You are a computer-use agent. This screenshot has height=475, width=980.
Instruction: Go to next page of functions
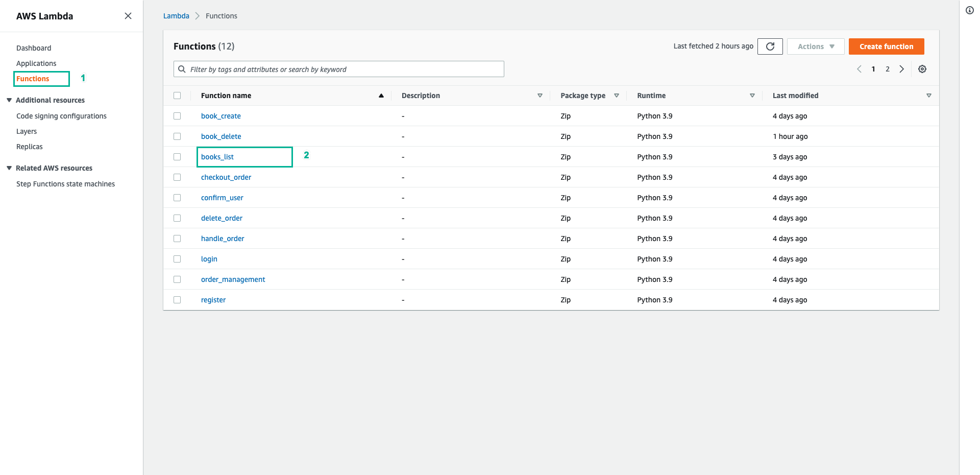(902, 69)
